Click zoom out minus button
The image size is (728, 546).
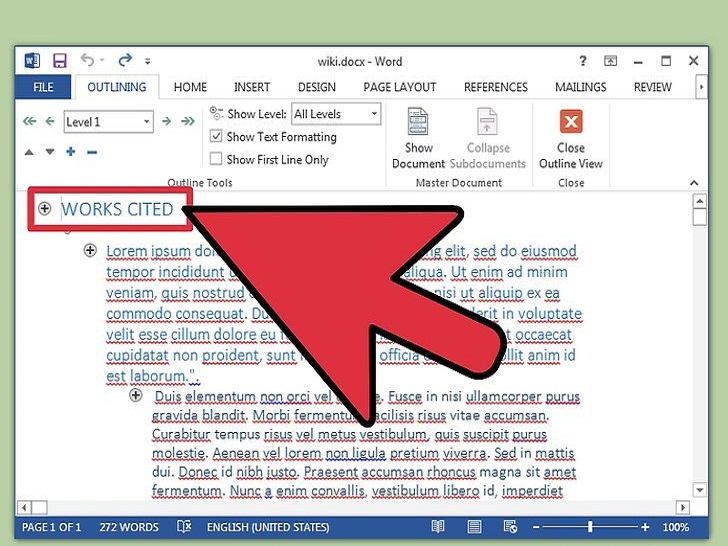coord(536,527)
